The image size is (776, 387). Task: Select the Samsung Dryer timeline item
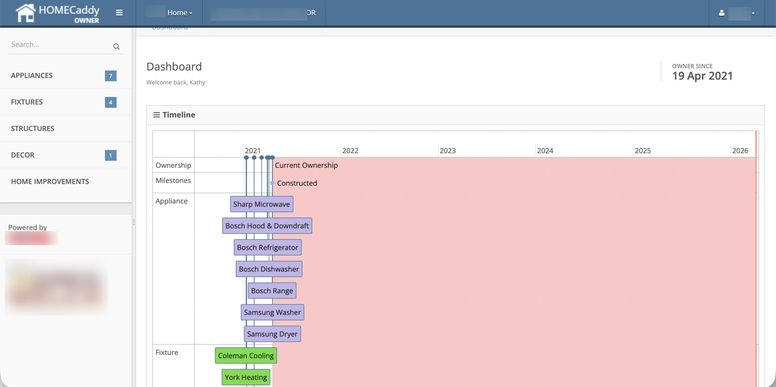pyautogui.click(x=272, y=334)
